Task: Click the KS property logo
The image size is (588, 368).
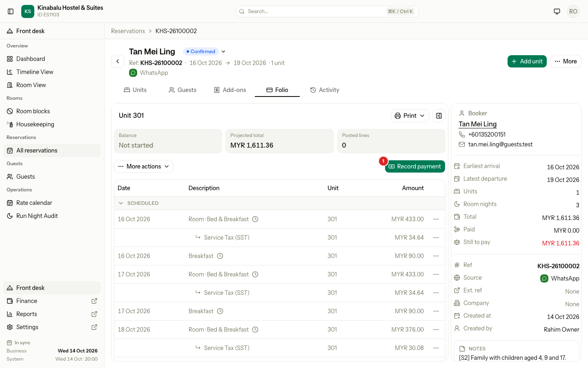Action: click(28, 11)
